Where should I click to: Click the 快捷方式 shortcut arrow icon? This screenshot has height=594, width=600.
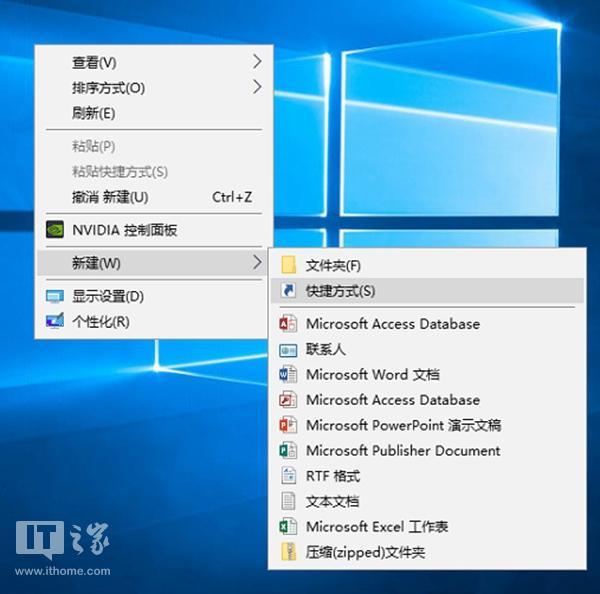[289, 291]
